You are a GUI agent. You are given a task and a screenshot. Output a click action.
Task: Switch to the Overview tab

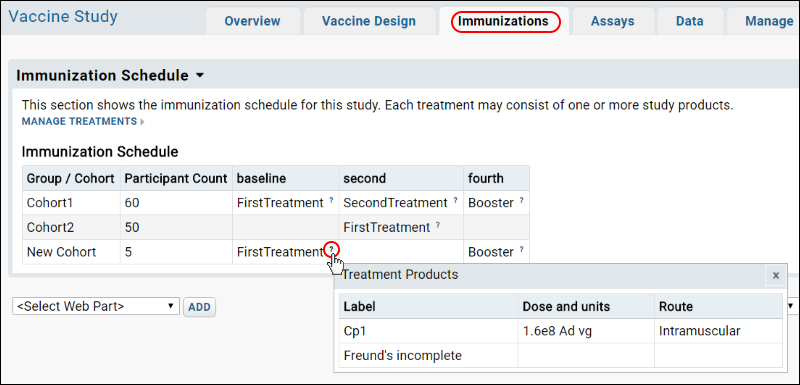[x=252, y=21]
